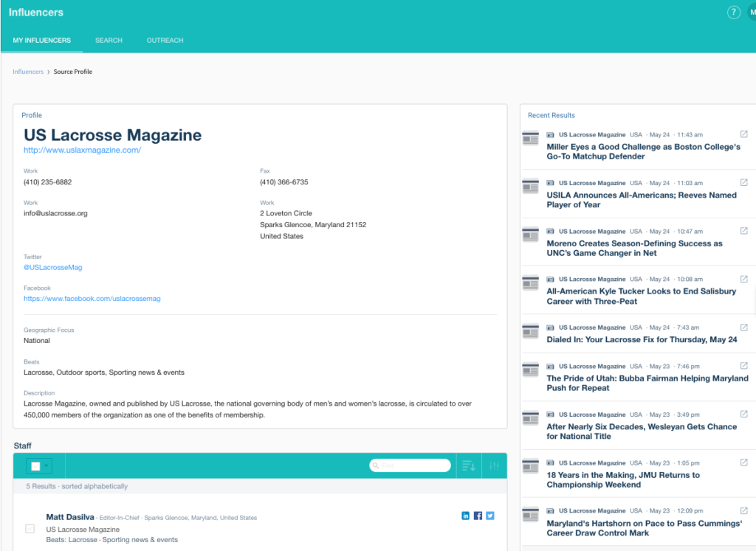The height and width of the screenshot is (551, 756).
Task: Open headline Maryland's Hartshorn on Pace
Action: tap(644, 528)
